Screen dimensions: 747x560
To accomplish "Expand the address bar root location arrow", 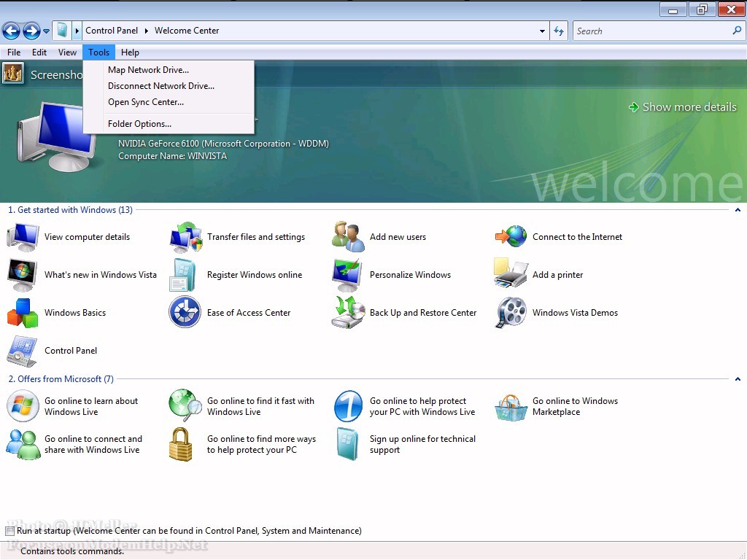I will (x=77, y=31).
